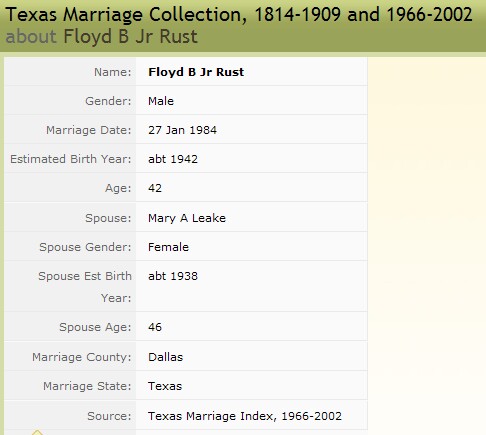Click the 'Name:' field label

coord(113,72)
